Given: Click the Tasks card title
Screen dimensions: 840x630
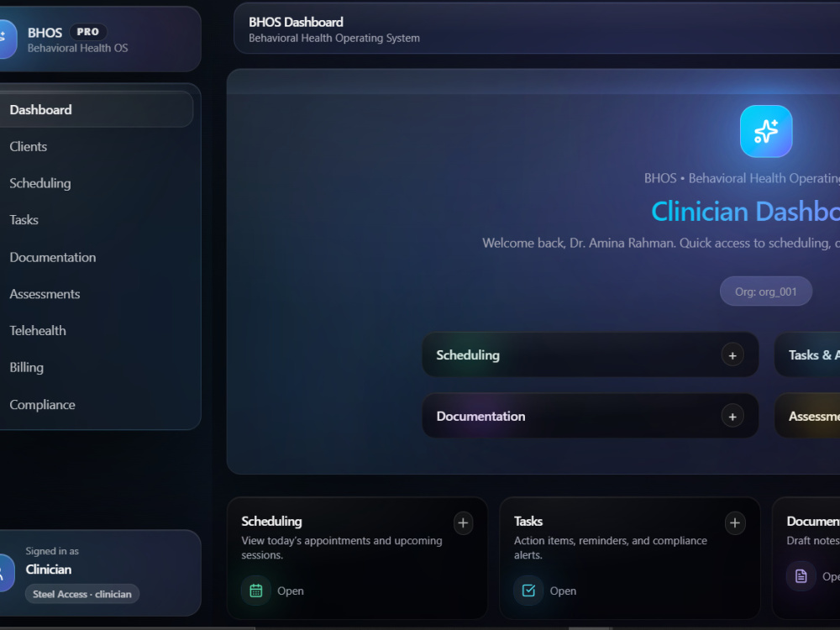Looking at the screenshot, I should coord(528,522).
